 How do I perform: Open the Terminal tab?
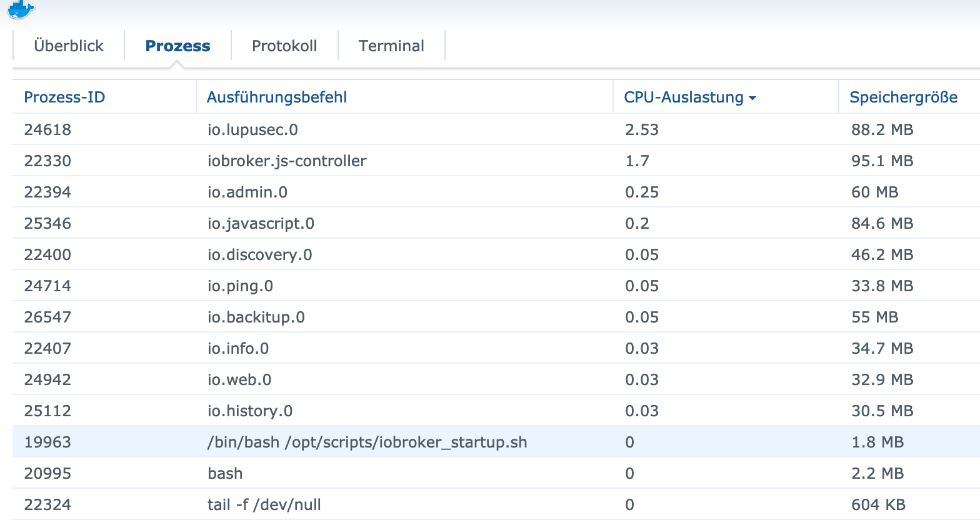tap(391, 46)
